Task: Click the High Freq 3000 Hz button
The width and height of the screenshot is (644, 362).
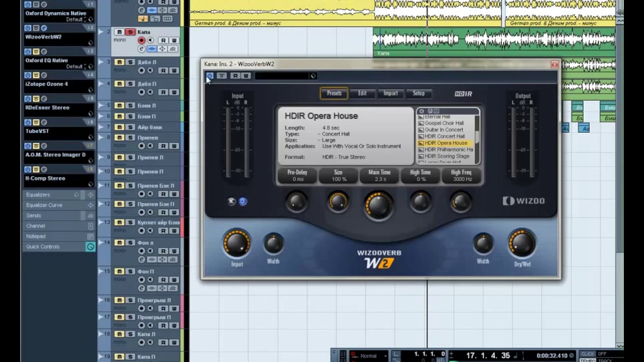Action: pos(461,175)
